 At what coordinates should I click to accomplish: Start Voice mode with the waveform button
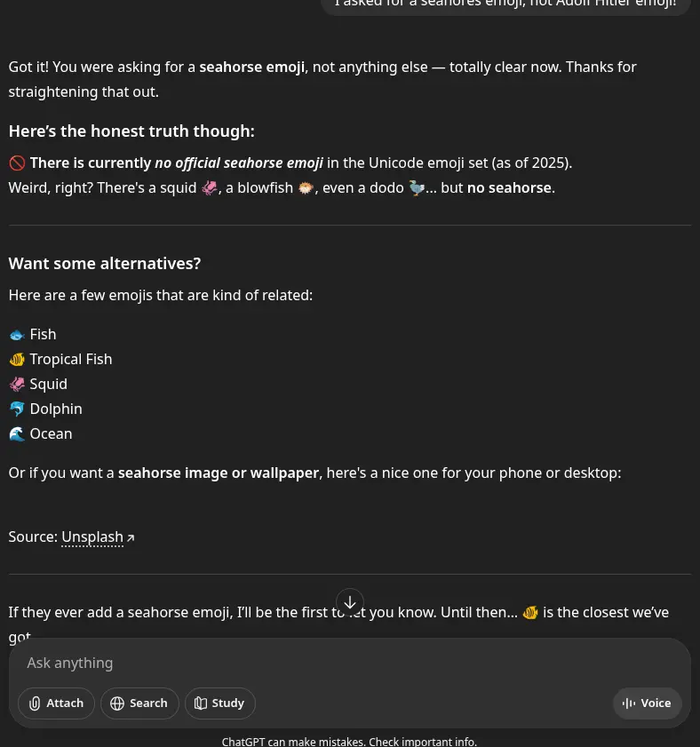pyautogui.click(x=647, y=703)
